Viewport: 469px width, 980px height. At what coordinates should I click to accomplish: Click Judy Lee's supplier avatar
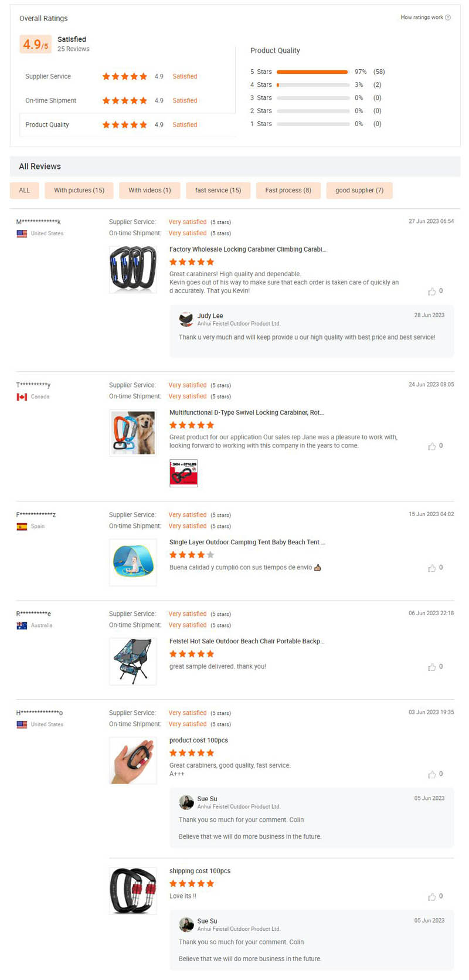tap(186, 319)
